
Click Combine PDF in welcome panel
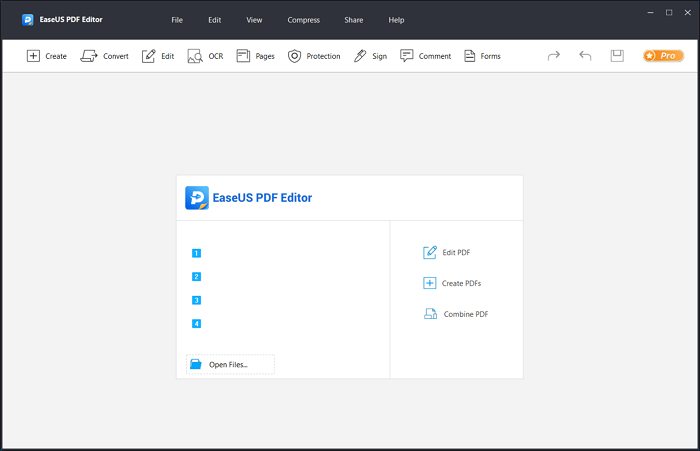(x=456, y=314)
